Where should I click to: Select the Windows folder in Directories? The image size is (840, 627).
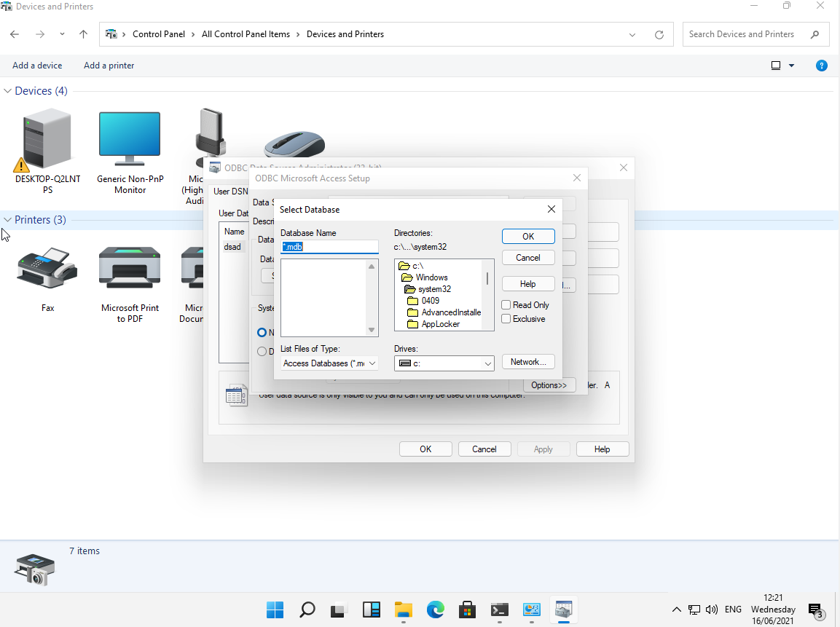(424, 277)
